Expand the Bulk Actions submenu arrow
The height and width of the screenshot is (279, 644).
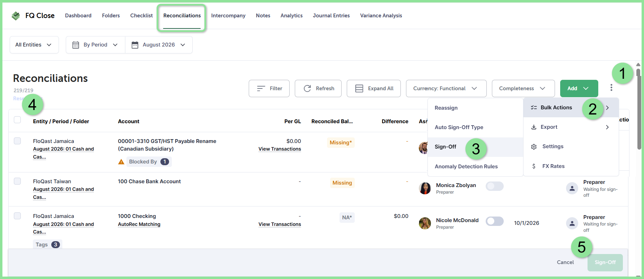[x=607, y=108]
